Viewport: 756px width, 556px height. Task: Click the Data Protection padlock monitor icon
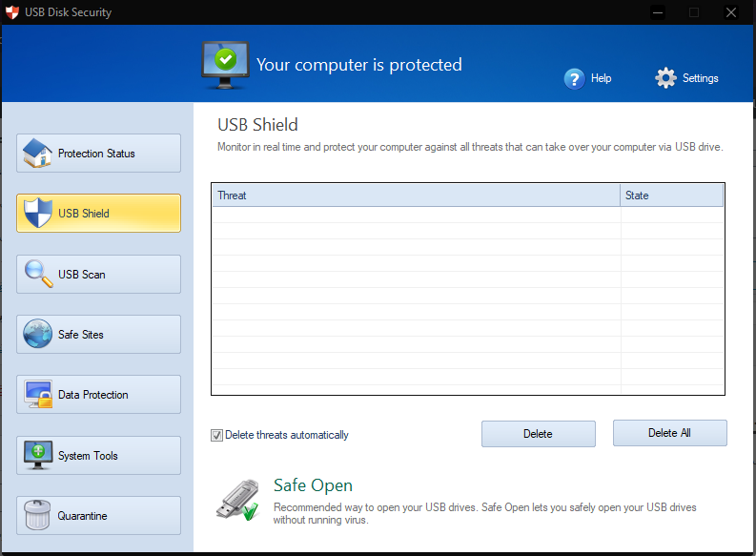tap(38, 395)
